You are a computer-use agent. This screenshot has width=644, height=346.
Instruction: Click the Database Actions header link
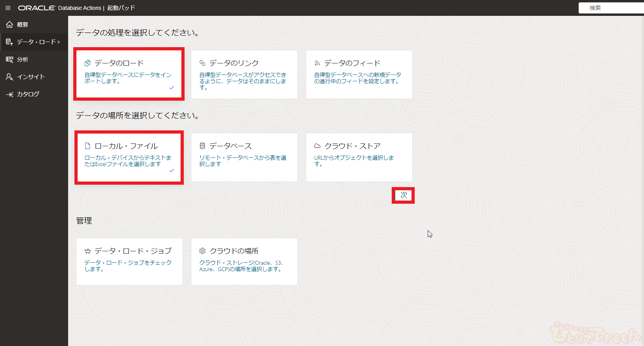pos(80,8)
